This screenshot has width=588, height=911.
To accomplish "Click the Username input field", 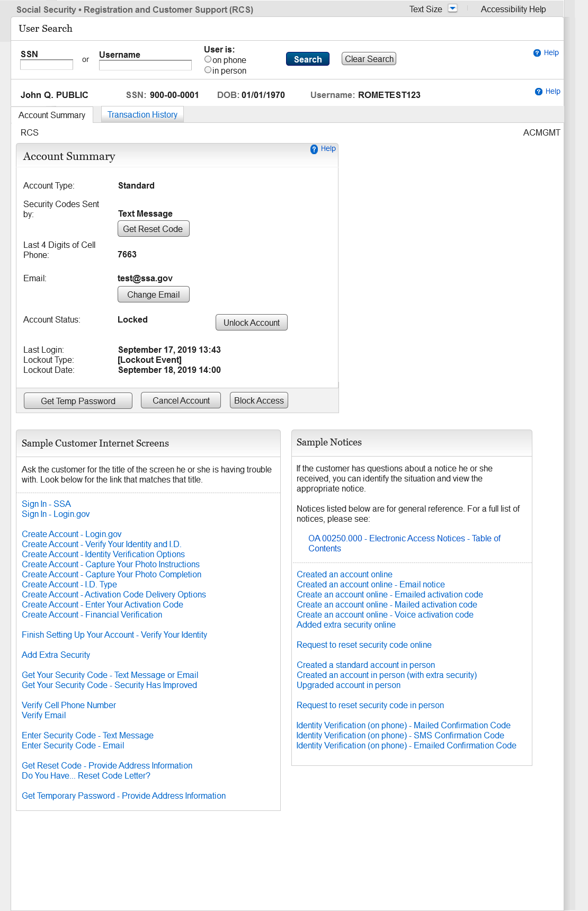I will tap(145, 65).
